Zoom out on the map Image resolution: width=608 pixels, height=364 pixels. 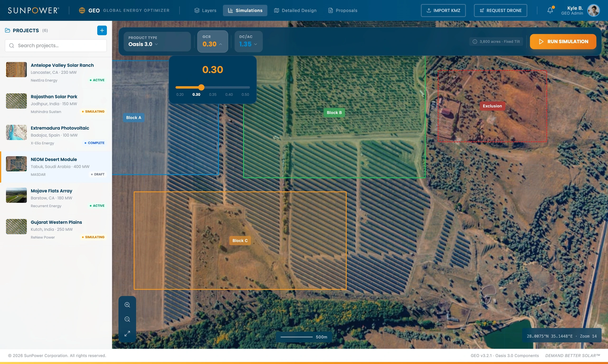click(127, 319)
